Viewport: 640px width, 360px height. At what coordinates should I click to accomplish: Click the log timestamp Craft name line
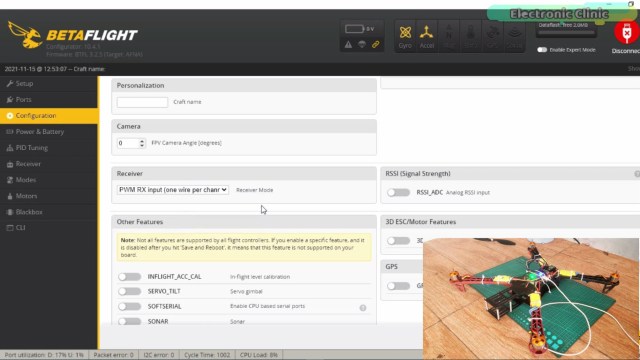click(55, 69)
